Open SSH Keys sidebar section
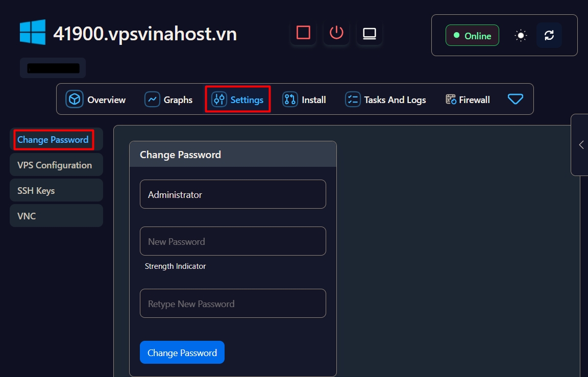588x377 pixels. (x=36, y=191)
